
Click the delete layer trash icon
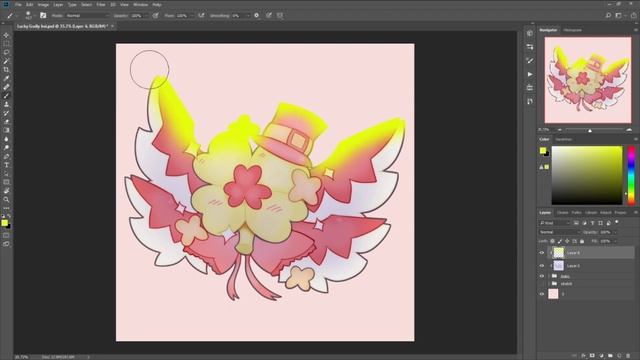click(x=628, y=356)
